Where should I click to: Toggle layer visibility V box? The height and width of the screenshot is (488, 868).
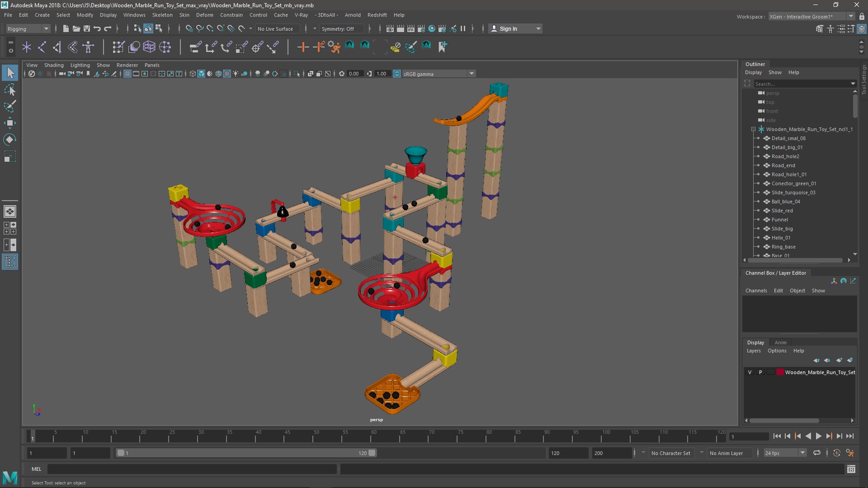coord(750,372)
